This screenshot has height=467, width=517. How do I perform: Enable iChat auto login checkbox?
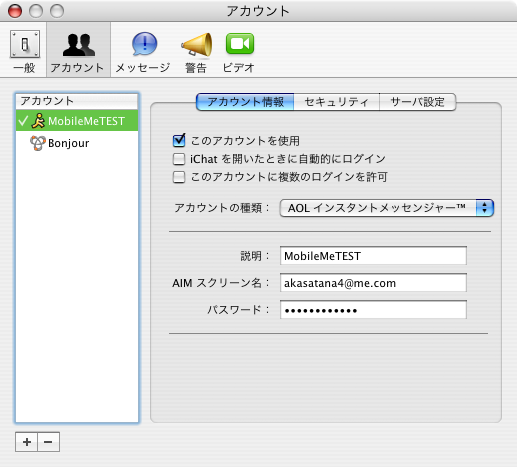tap(179, 159)
